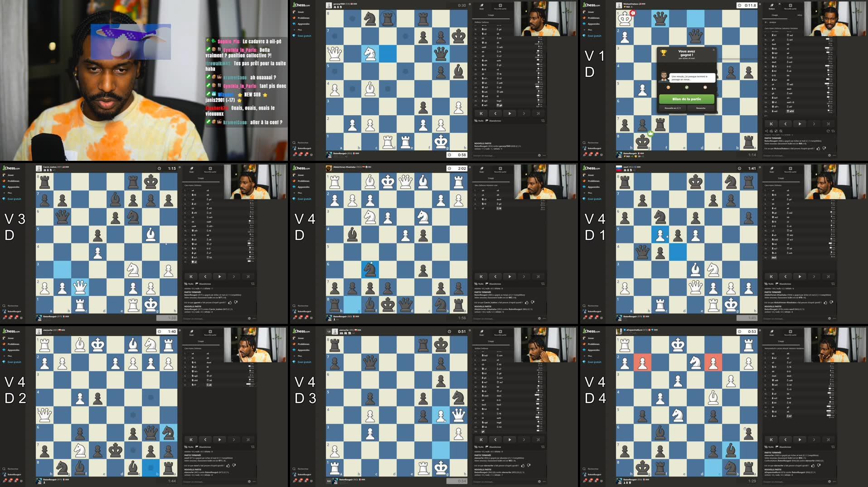The height and width of the screenshot is (487, 868).
Task: Jump to the last move with skip-forward control
Action: [538, 114]
